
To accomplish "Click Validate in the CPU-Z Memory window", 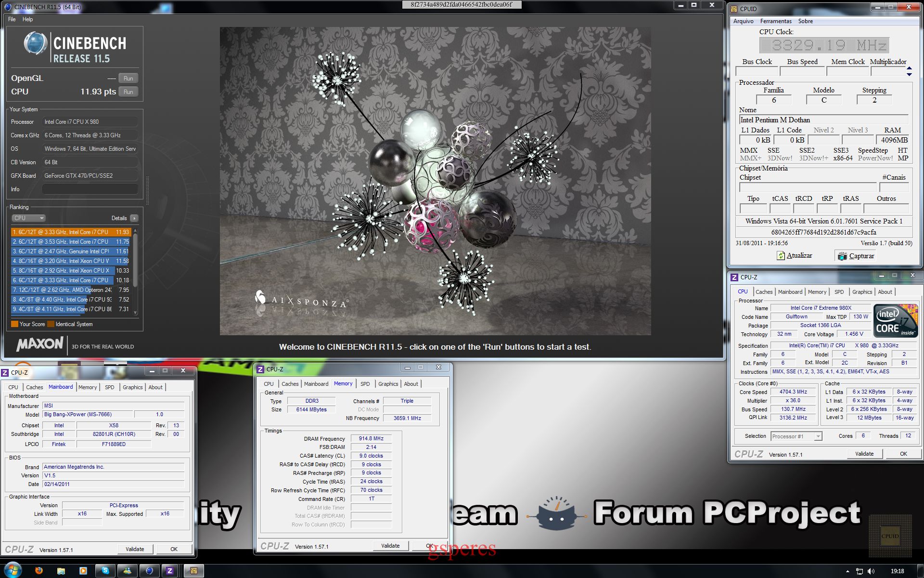I will (x=390, y=546).
